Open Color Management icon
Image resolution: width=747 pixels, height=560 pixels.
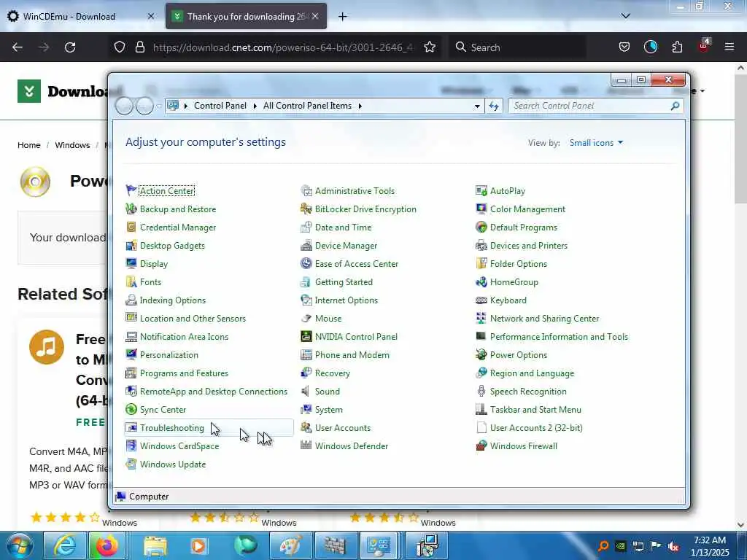481,209
